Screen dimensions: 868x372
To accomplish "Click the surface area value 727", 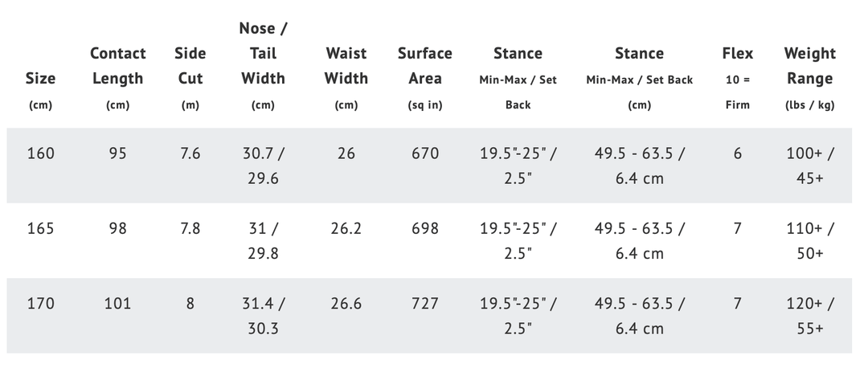I will (x=424, y=304).
